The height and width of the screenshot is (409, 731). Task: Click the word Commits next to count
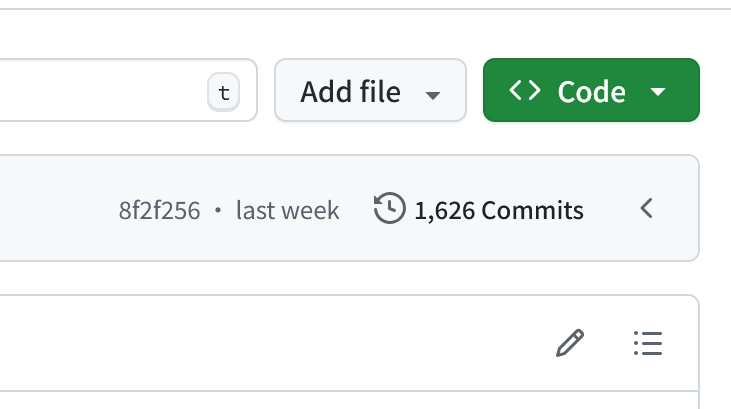coord(532,210)
